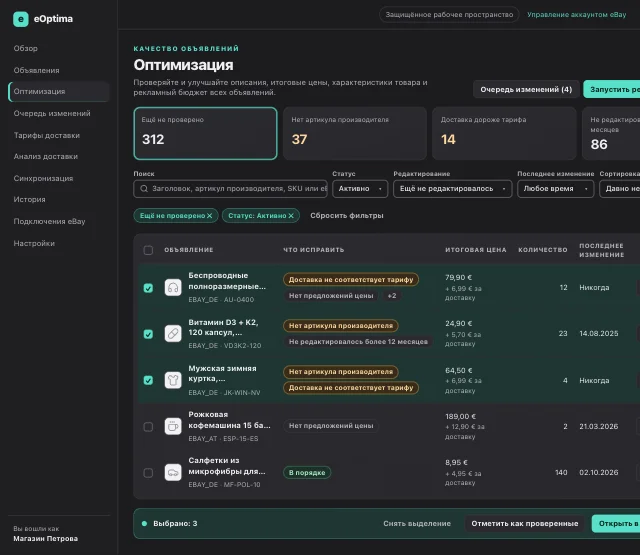The height and width of the screenshot is (555, 640).
Task: Uncheck the Беспроводные полноразмерные row checkbox
Action: pos(148,288)
